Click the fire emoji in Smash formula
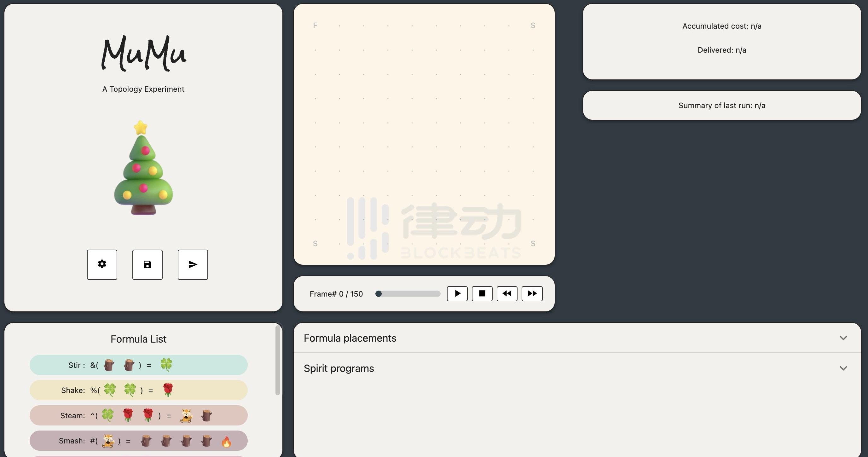Viewport: 868px width, 457px height. point(226,441)
